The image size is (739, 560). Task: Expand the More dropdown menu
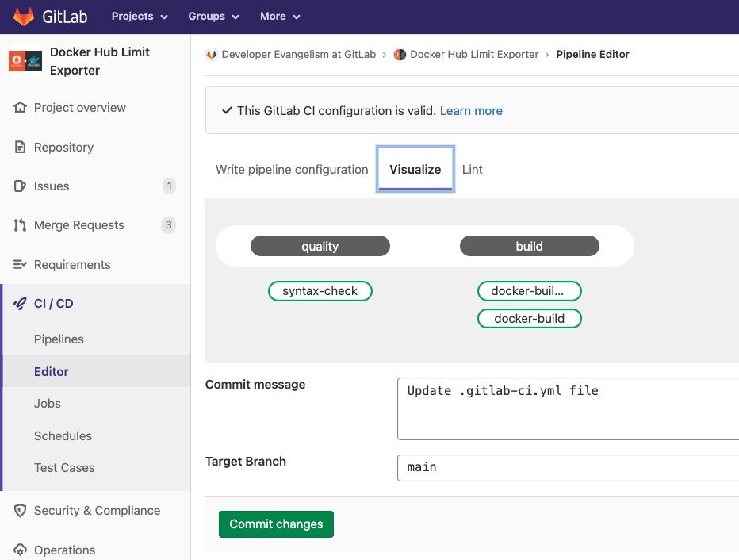tap(280, 17)
